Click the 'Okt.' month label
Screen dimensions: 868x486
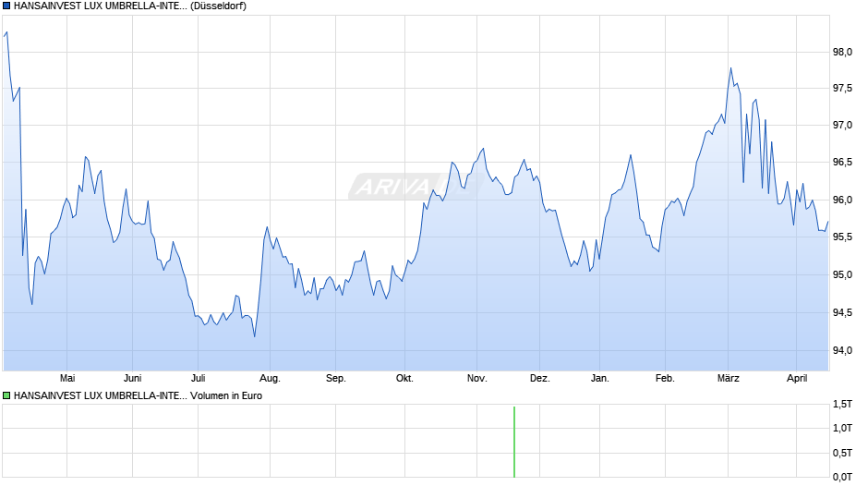click(x=404, y=378)
